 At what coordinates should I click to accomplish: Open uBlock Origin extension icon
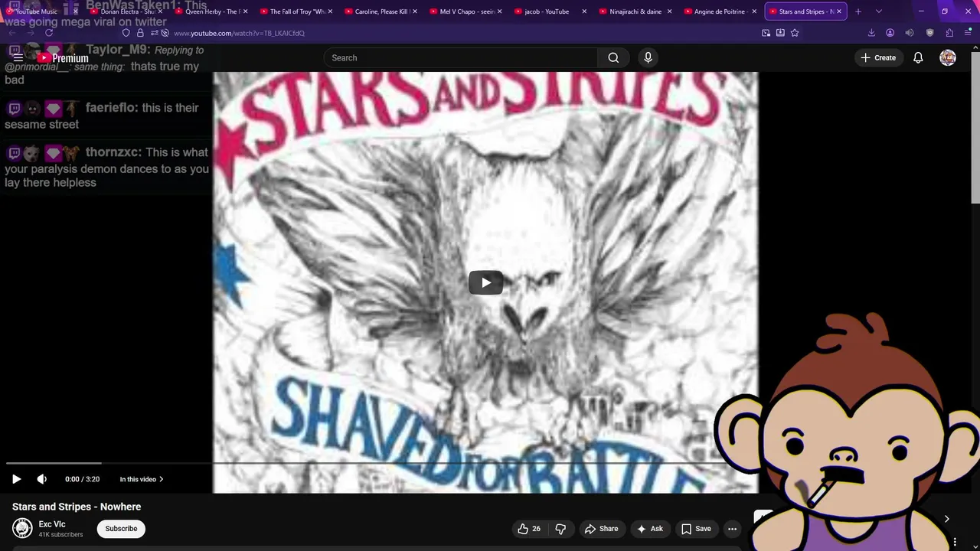(x=929, y=33)
